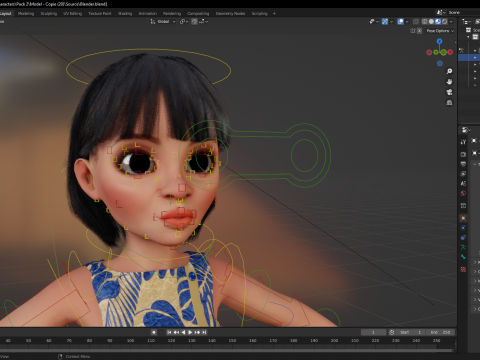The width and height of the screenshot is (480, 360).
Task: Open the properties editor type dropdown
Action: (466, 129)
